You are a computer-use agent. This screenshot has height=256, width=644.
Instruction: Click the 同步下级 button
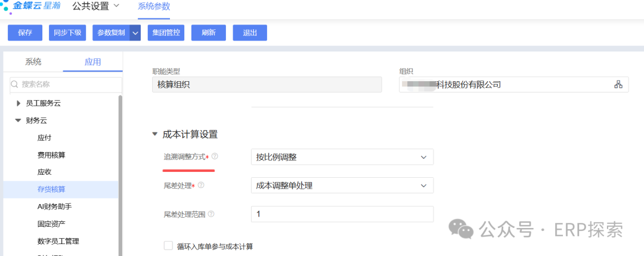click(67, 33)
